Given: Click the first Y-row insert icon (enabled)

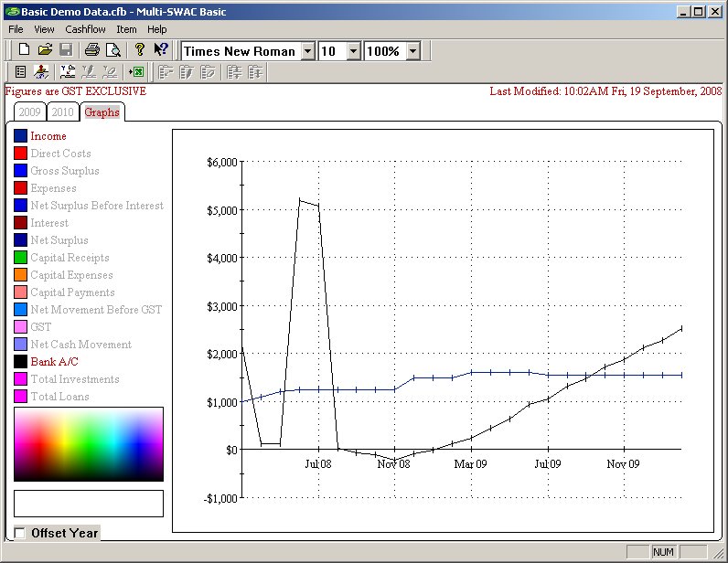Looking at the screenshot, I should click(68, 72).
